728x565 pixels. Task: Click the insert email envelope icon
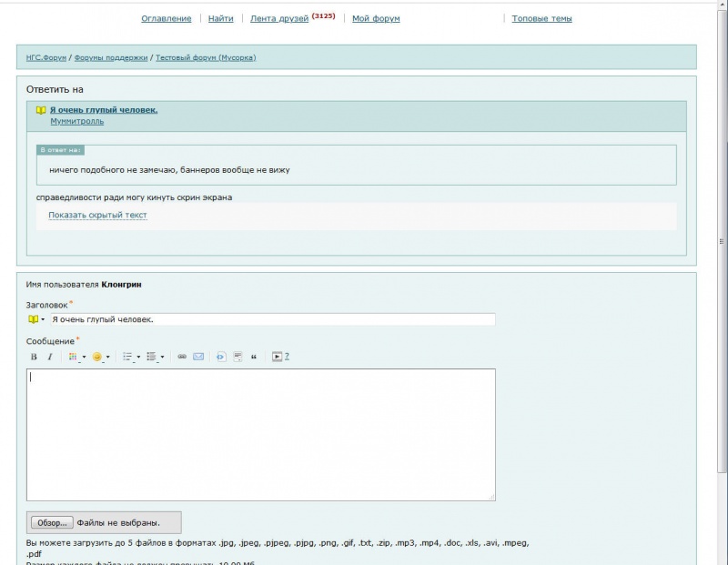click(198, 357)
